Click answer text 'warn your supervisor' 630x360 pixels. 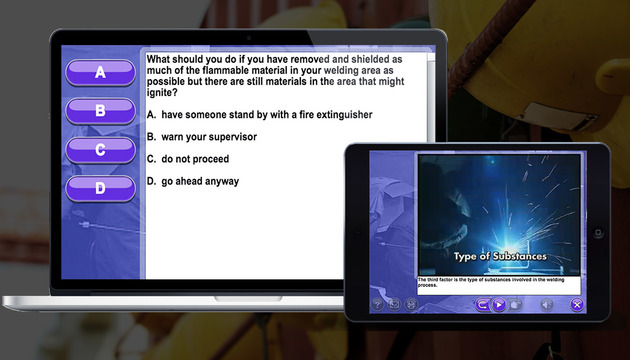pyautogui.click(x=209, y=137)
